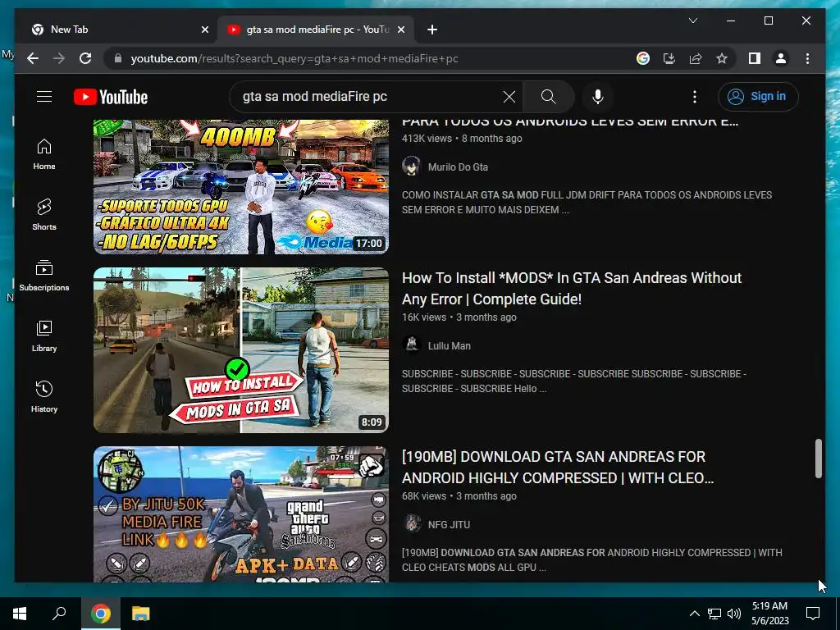
Task: Click Sign in button
Action: click(757, 97)
